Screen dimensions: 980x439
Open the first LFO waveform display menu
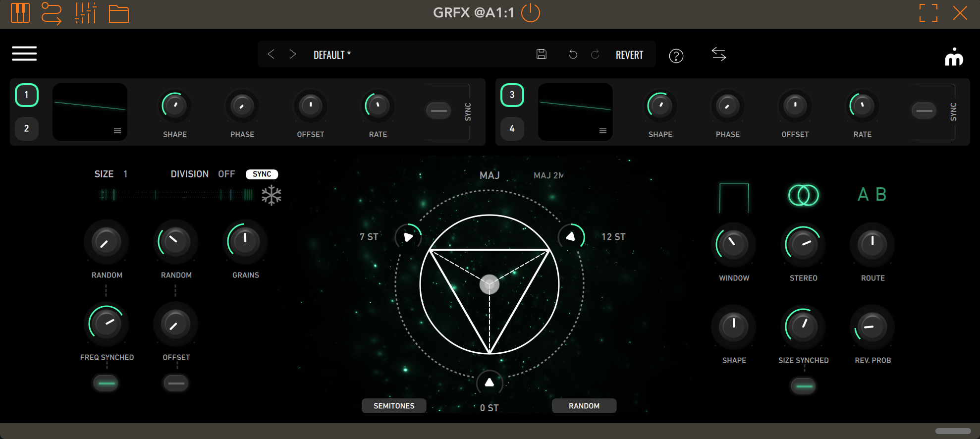tap(117, 131)
